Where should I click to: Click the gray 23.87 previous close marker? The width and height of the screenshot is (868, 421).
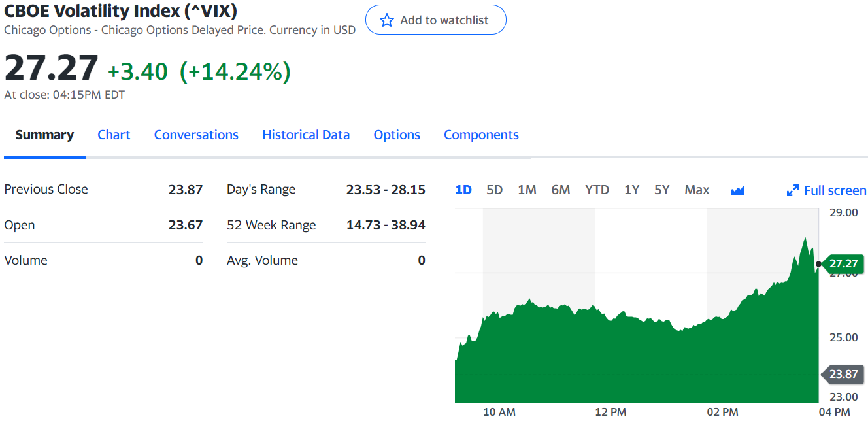[x=843, y=374]
